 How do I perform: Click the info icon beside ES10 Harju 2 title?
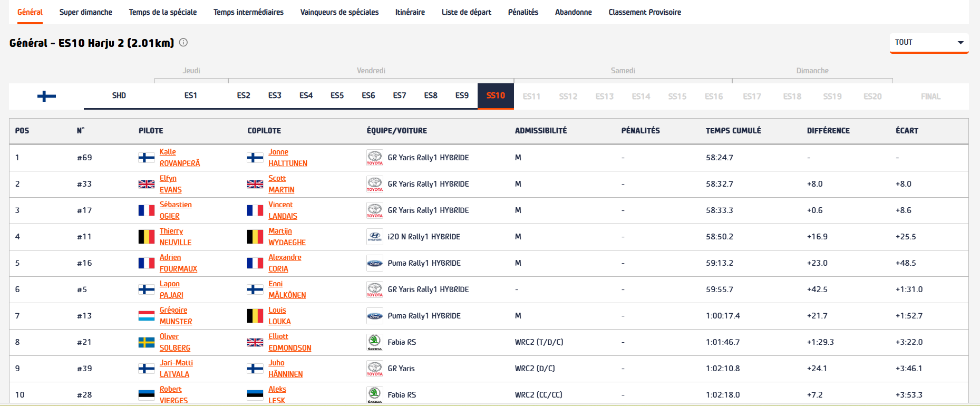coord(183,43)
